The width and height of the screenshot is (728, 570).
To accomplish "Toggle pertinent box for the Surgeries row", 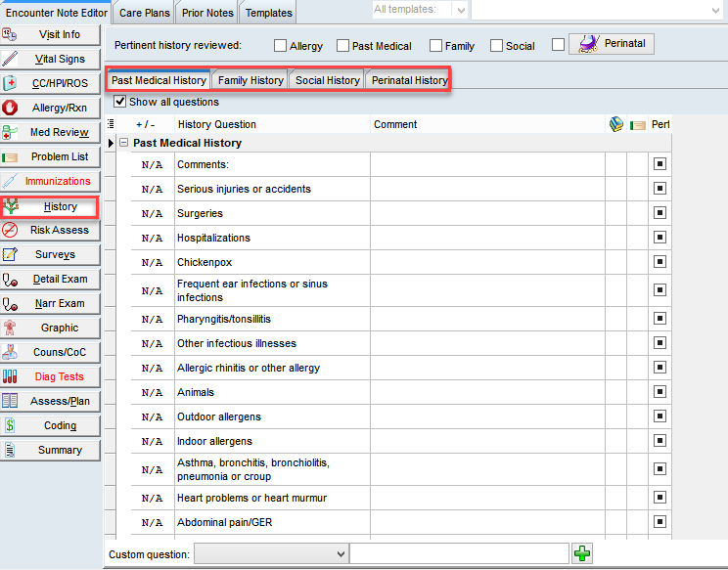I will click(660, 213).
